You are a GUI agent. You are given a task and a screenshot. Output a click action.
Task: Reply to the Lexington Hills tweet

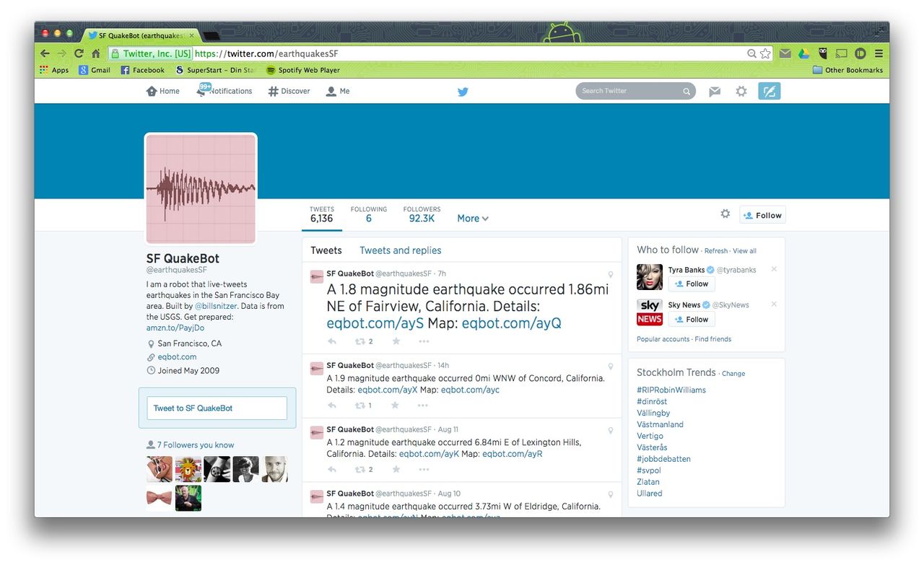(332, 469)
